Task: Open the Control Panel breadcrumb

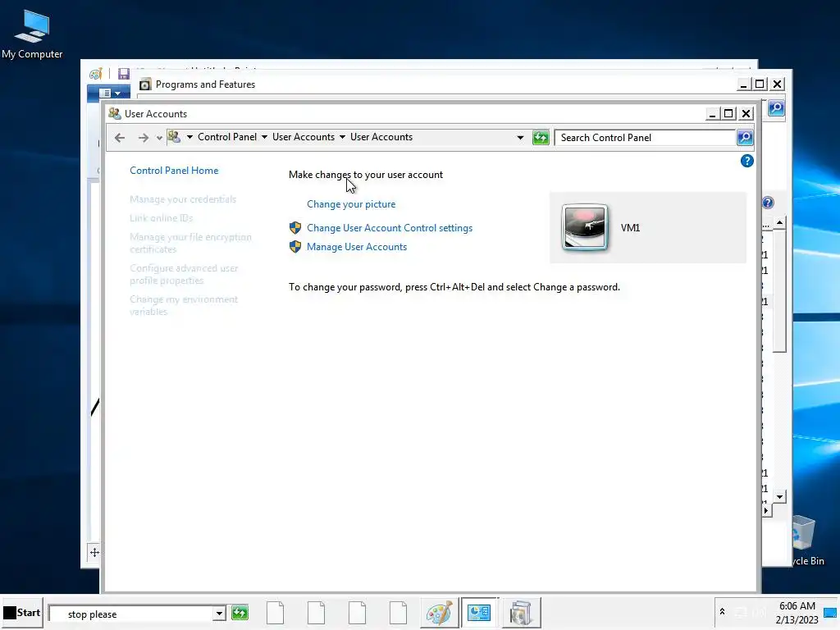Action: [227, 137]
